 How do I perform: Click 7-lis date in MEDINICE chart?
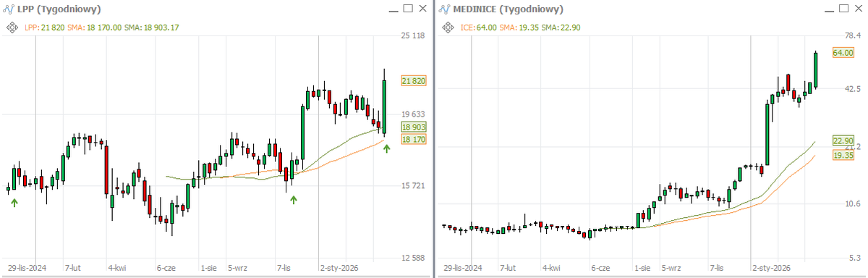click(x=718, y=268)
